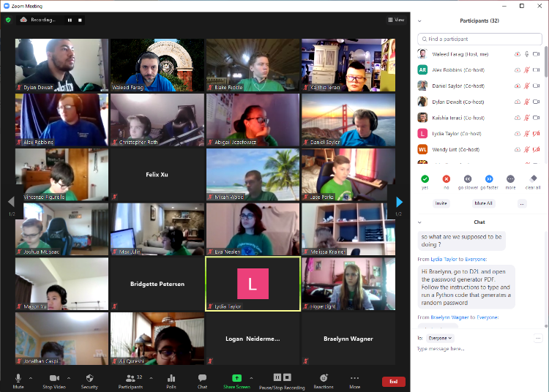Image resolution: width=549 pixels, height=392 pixels.
Task: Expand video options arrow next to Stop Video
Action: point(69,378)
